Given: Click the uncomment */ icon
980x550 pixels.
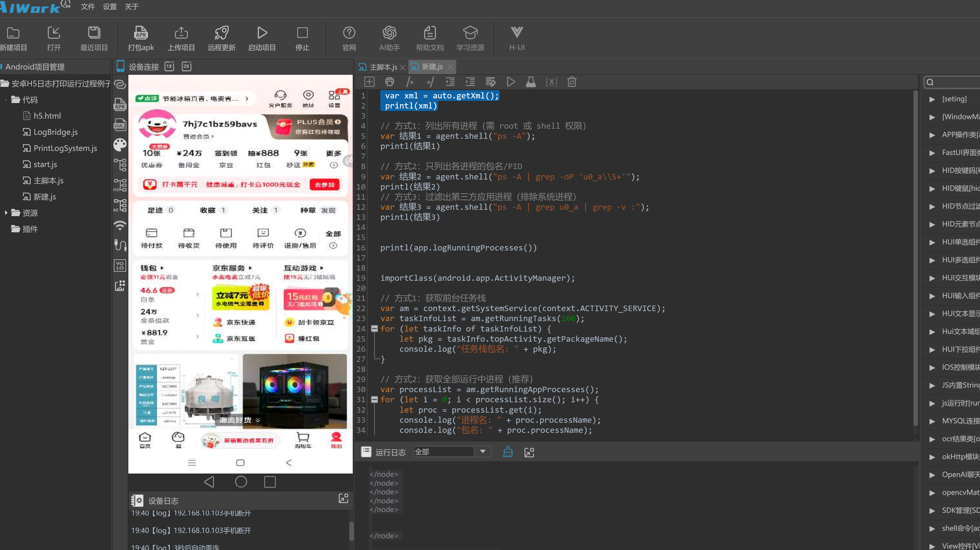Looking at the screenshot, I should pyautogui.click(x=430, y=82).
